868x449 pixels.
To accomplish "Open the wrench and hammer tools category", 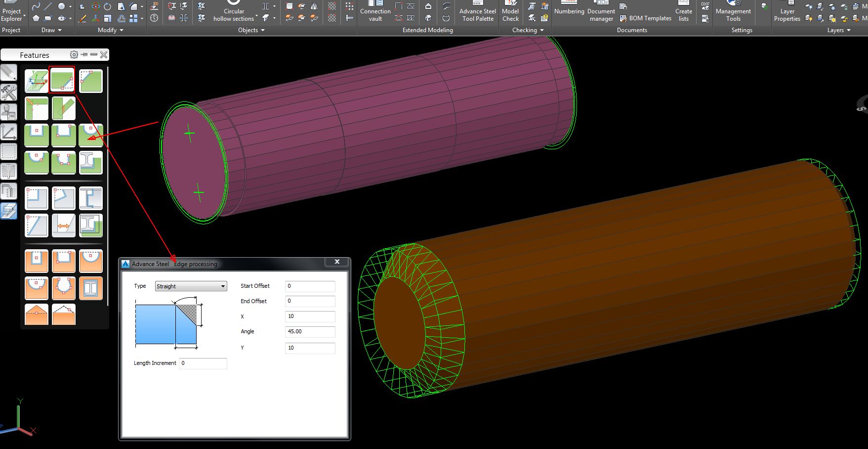I will click(x=8, y=92).
